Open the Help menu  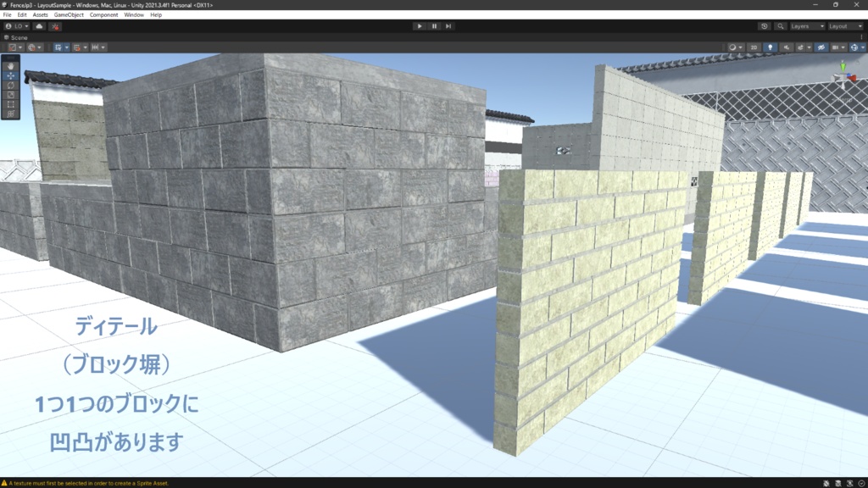156,15
